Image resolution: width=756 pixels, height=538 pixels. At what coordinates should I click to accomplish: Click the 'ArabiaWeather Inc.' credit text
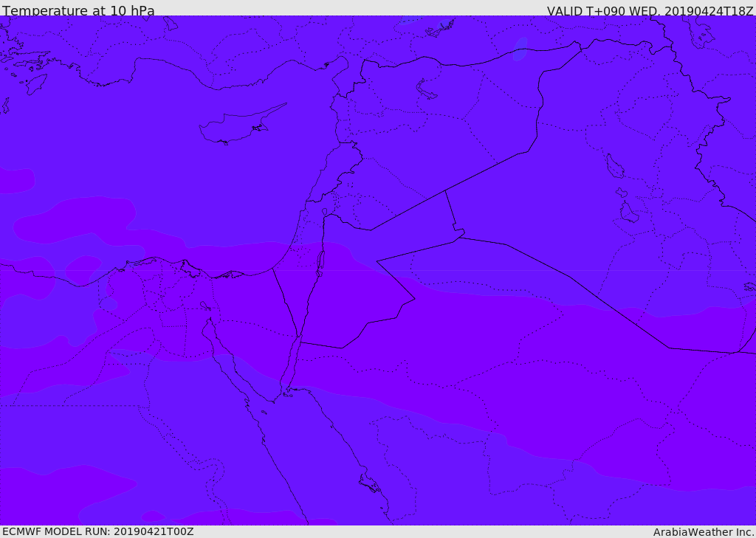[704, 532]
